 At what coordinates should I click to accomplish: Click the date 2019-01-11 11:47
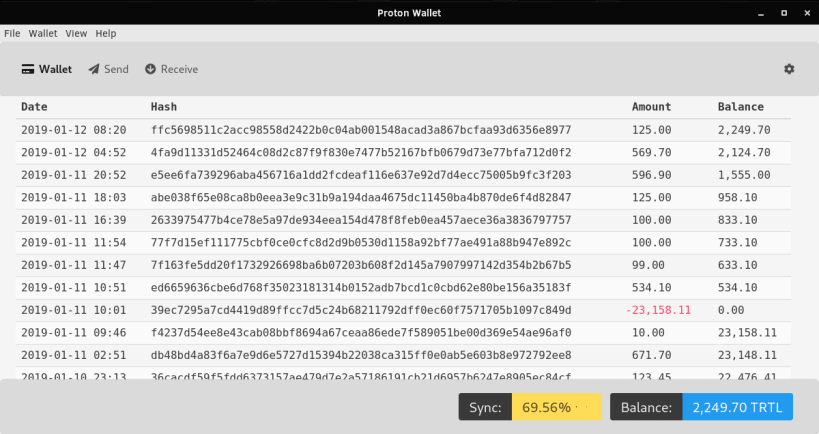point(74,265)
